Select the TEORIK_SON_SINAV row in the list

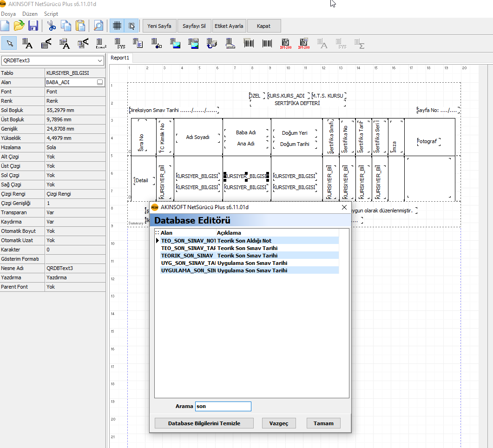point(187,256)
